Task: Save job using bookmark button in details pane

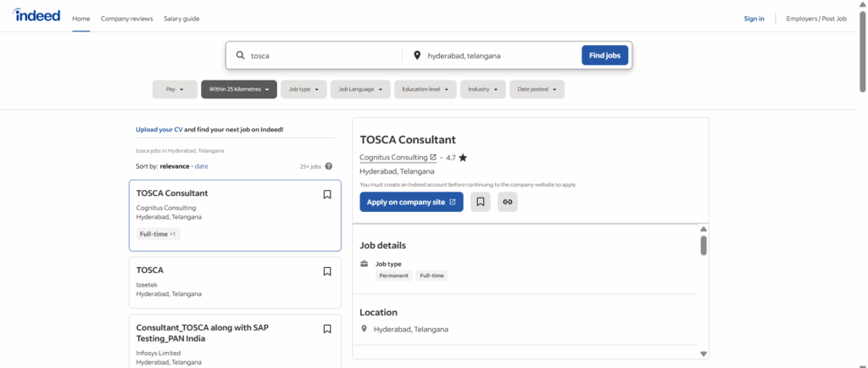Action: [481, 202]
